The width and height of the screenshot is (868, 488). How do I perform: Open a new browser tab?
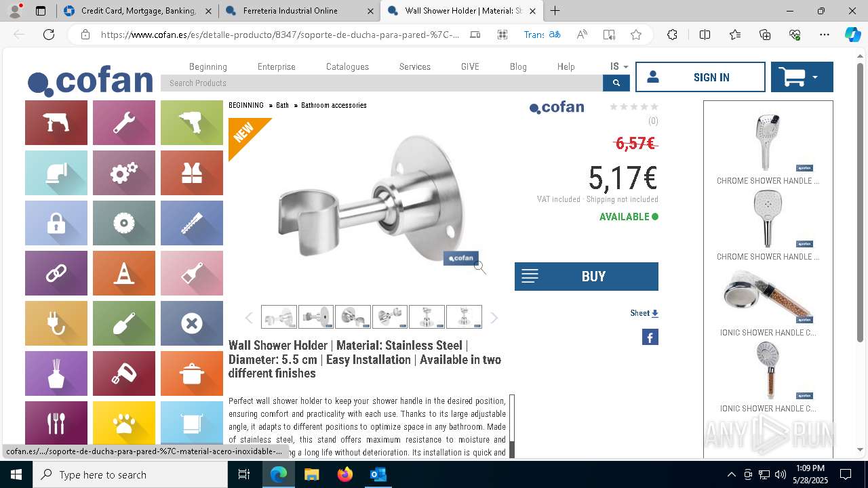555,11
